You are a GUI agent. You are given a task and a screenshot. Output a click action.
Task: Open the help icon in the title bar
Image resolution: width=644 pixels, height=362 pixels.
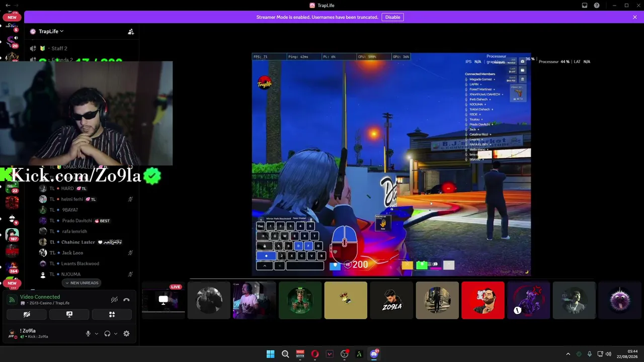pyautogui.click(x=597, y=6)
